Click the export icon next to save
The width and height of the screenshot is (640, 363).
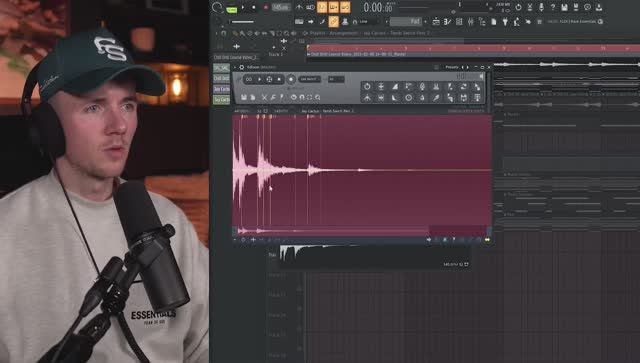coord(576,7)
